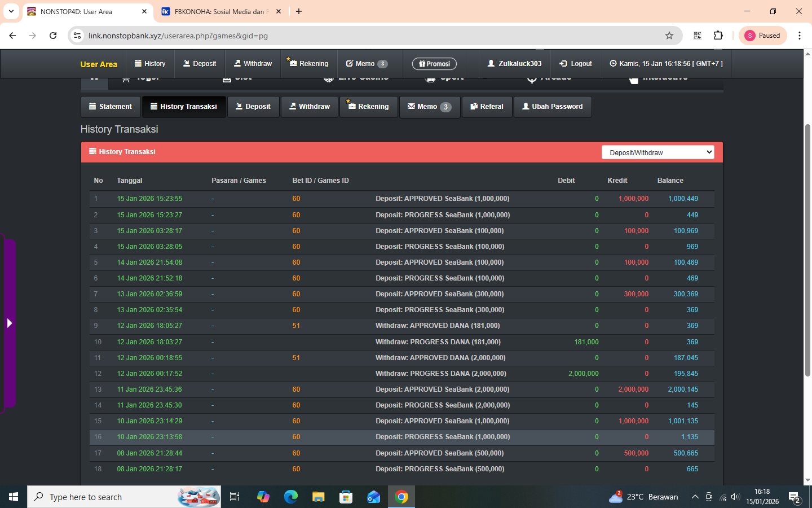This screenshot has height=508, width=812.
Task: Launch Microsoft Edge from the taskbar
Action: click(290, 497)
